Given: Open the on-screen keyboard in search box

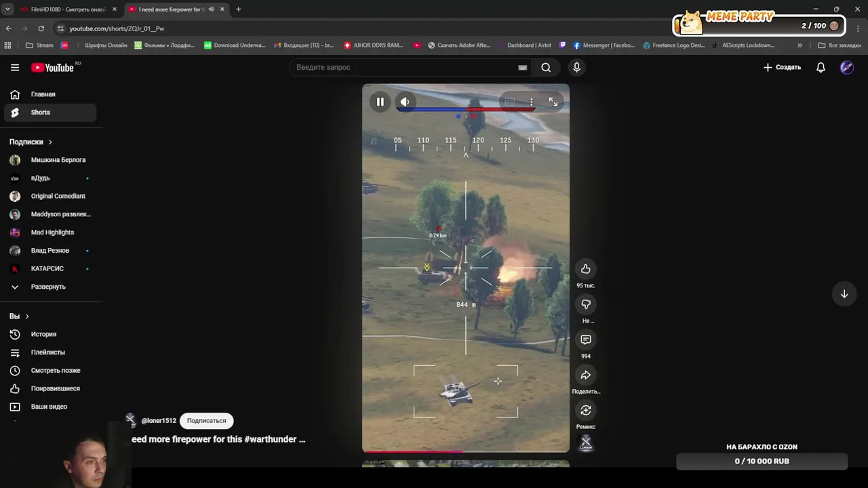Looking at the screenshot, I should (x=522, y=67).
